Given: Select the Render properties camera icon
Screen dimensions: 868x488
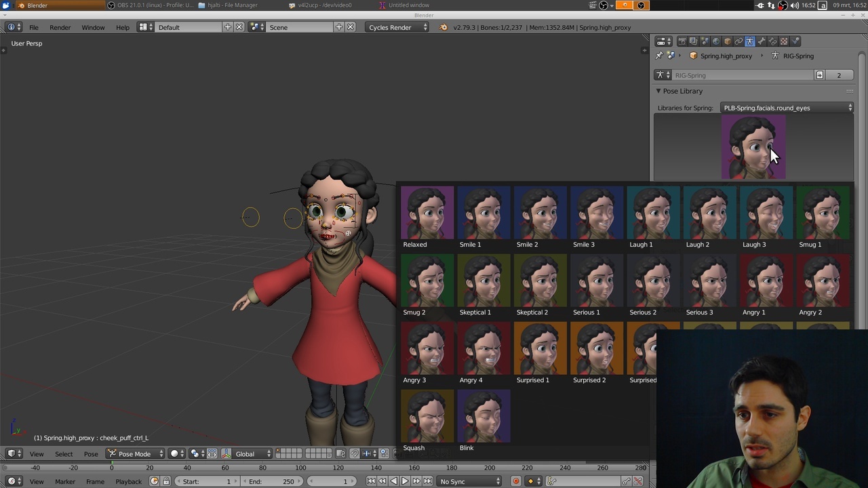Looking at the screenshot, I should coord(683,41).
